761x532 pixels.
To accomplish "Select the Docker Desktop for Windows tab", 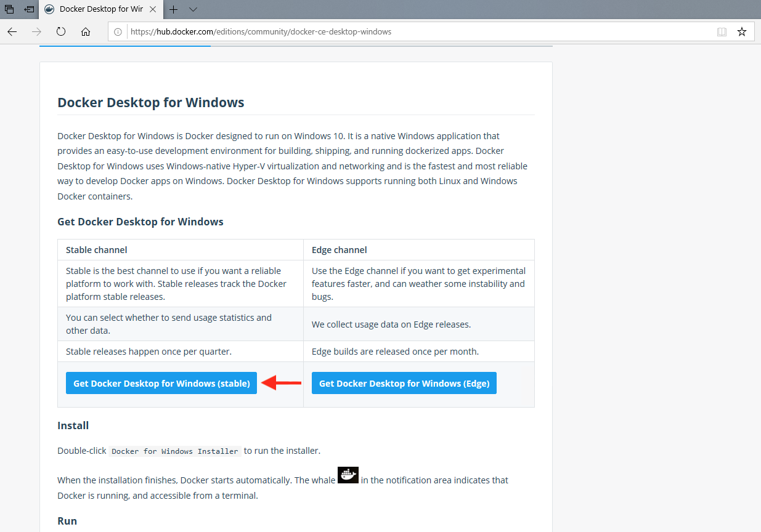I will (x=102, y=9).
